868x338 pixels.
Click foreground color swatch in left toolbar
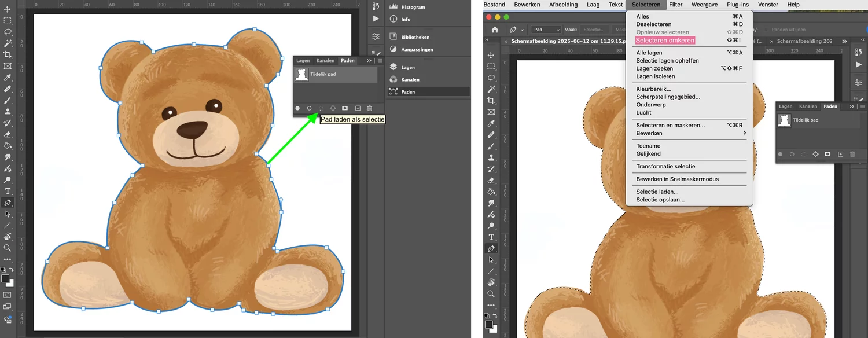[5, 279]
